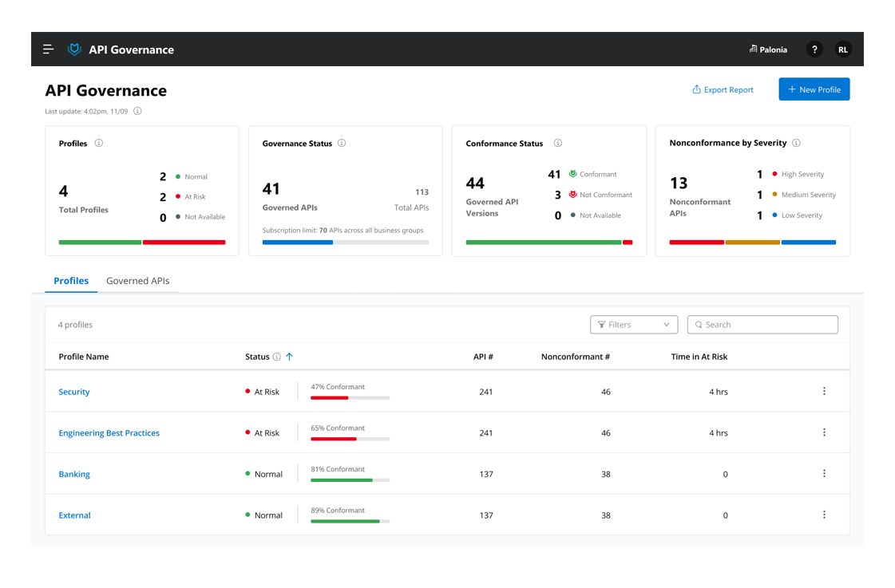Click the 65% Conformant progress bar
The width and height of the screenshot is (895, 588).
[x=350, y=439]
